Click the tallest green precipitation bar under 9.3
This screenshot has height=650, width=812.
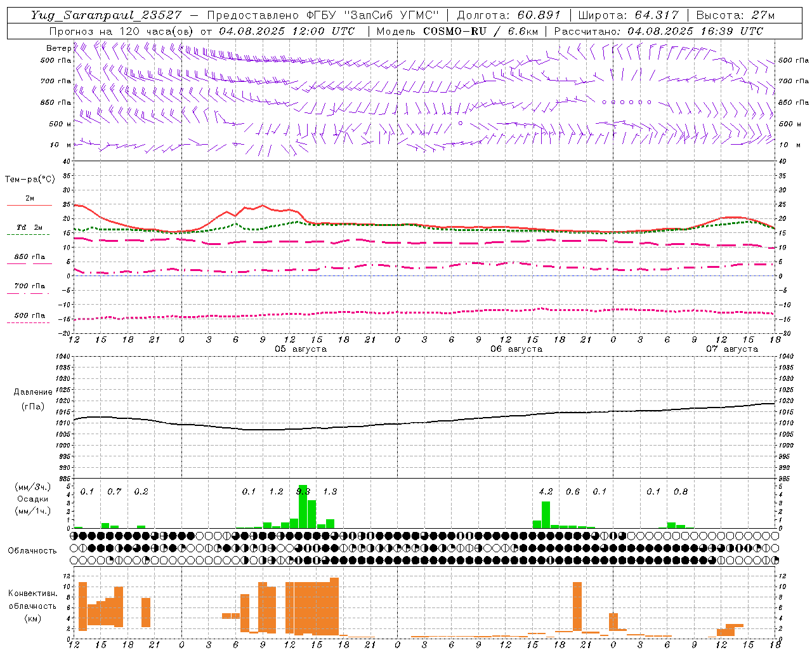[303, 507]
